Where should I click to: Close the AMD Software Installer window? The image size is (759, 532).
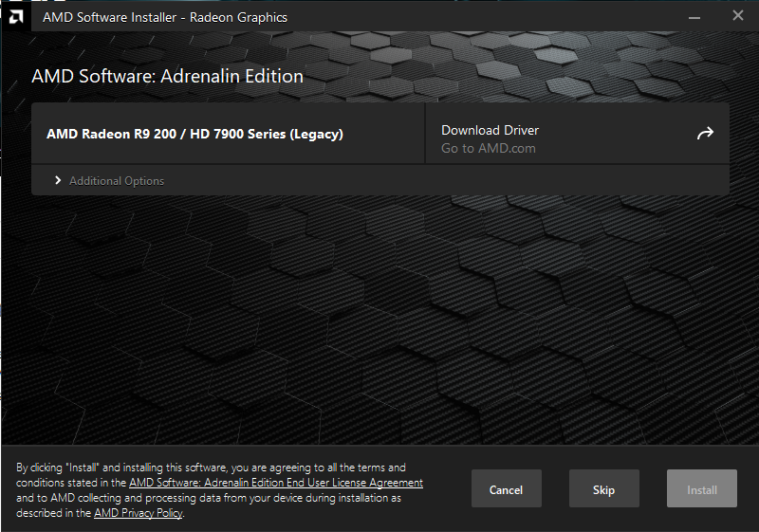tap(738, 15)
